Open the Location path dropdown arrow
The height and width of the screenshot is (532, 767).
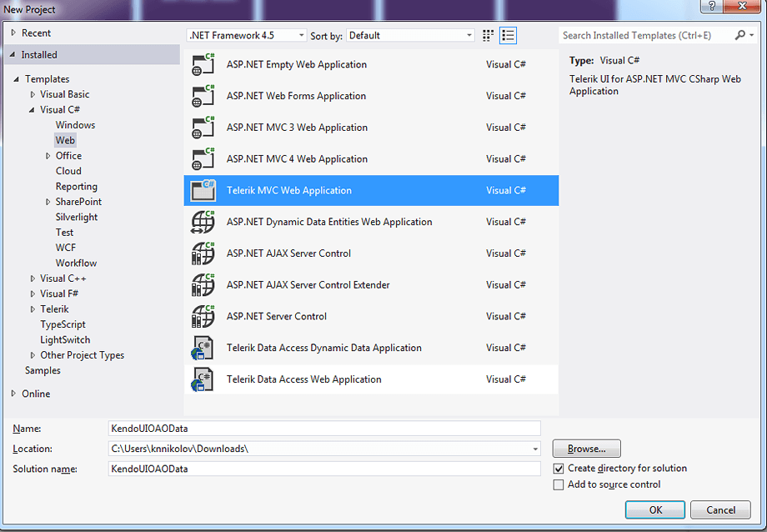[x=535, y=449]
